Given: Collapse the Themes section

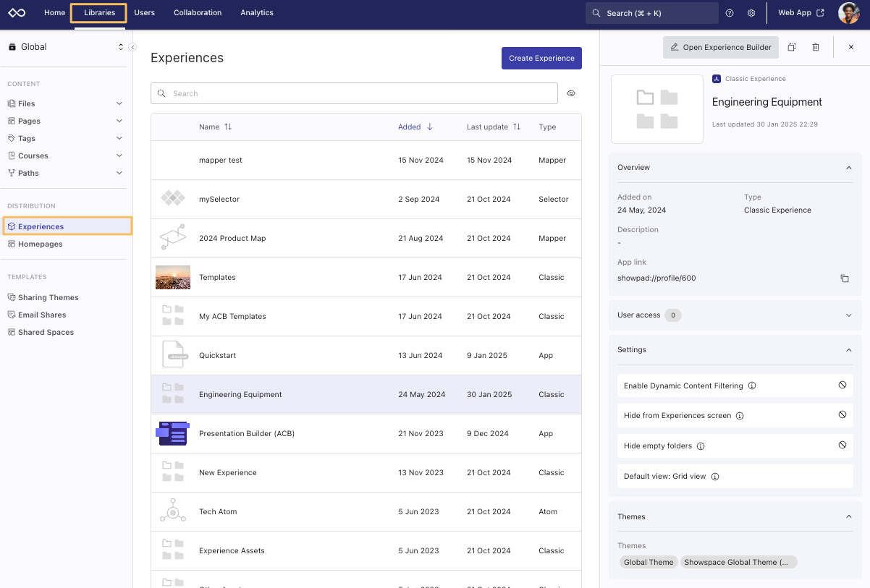Looking at the screenshot, I should 849,517.
